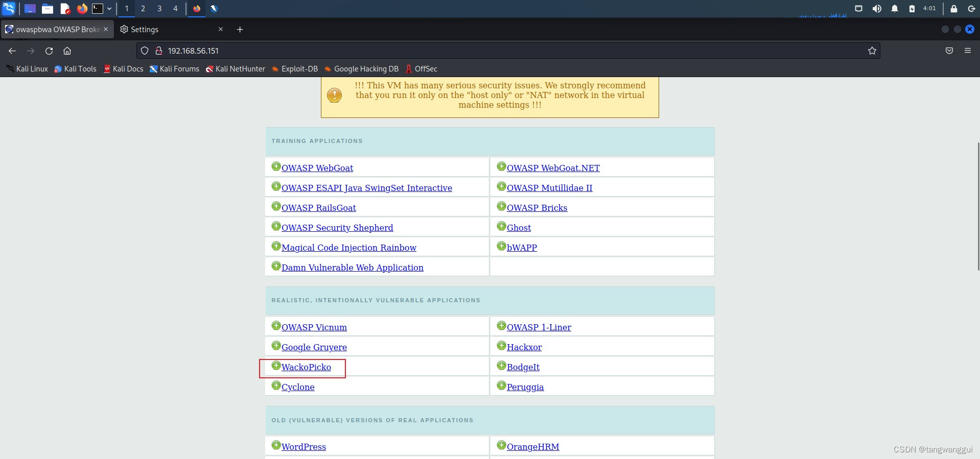Image resolution: width=980 pixels, height=459 pixels.
Task: Show connection security lock info
Action: (159, 51)
